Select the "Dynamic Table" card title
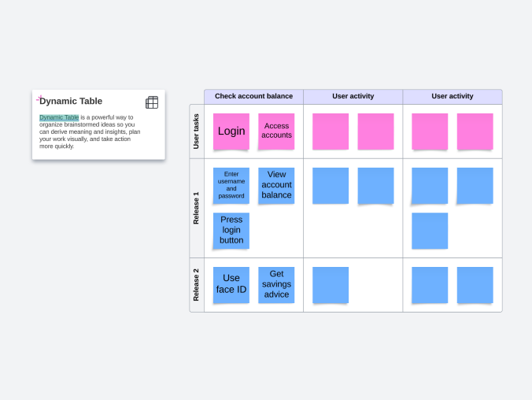The width and height of the screenshot is (532, 400). click(71, 101)
